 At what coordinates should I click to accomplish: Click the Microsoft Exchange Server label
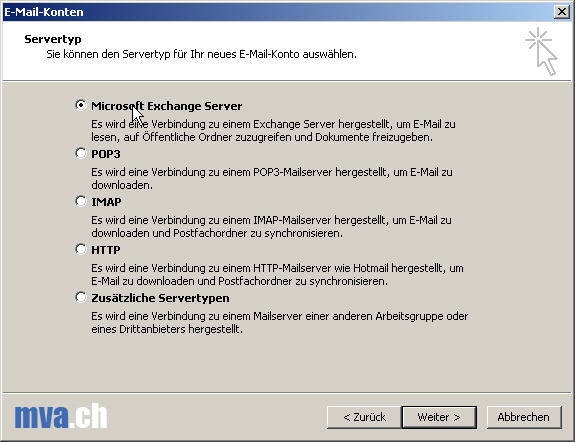[x=166, y=106]
